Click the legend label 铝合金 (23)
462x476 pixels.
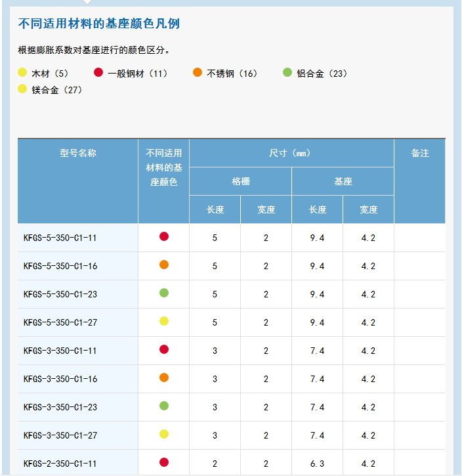click(x=322, y=74)
